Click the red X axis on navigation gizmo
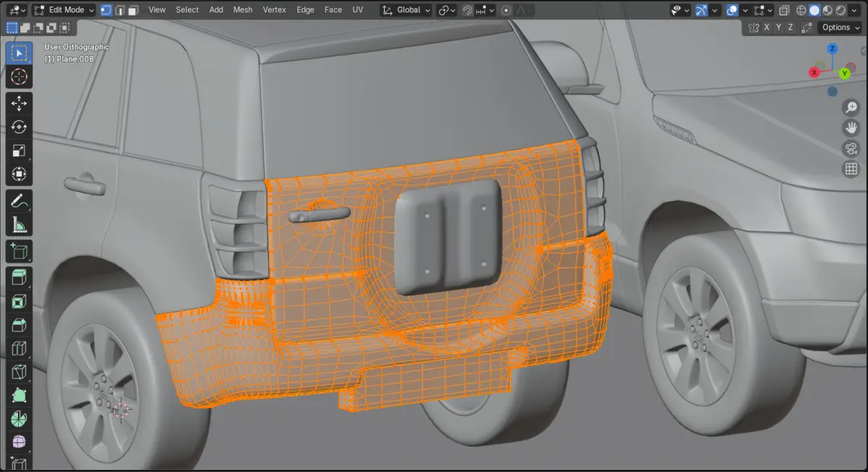 click(814, 72)
